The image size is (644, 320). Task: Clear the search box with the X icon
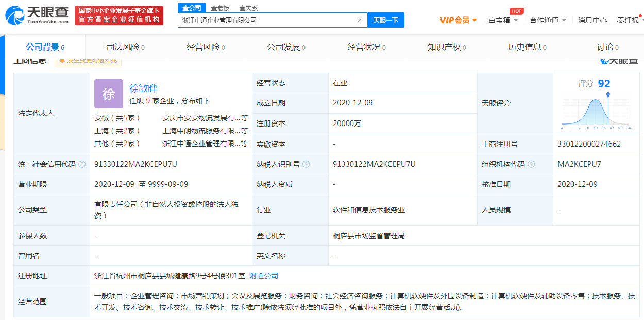point(359,20)
